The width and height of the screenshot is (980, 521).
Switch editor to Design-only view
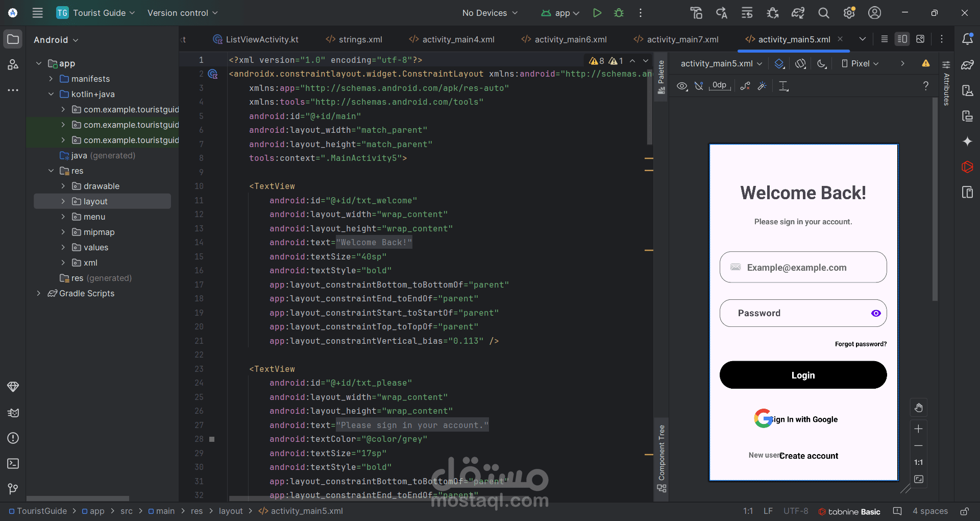[920, 39]
